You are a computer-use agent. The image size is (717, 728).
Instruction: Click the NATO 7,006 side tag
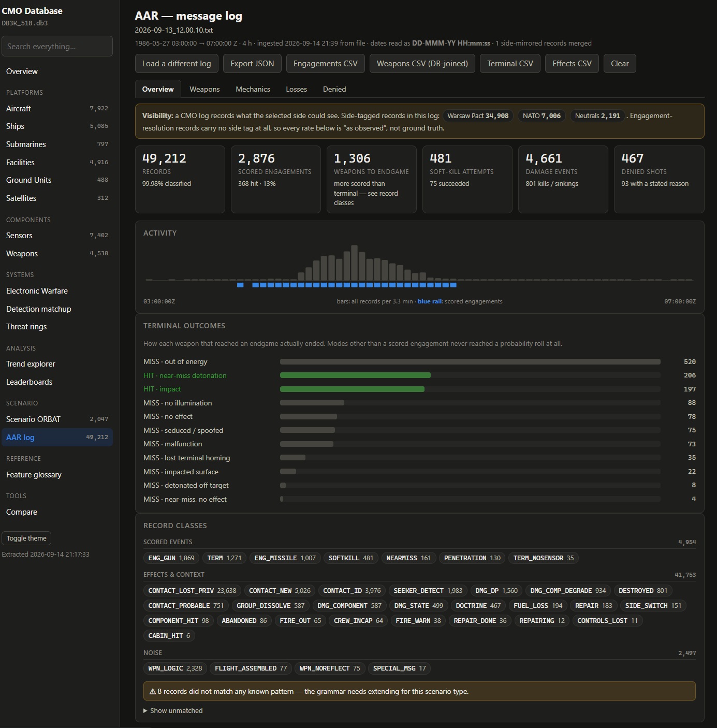point(542,116)
